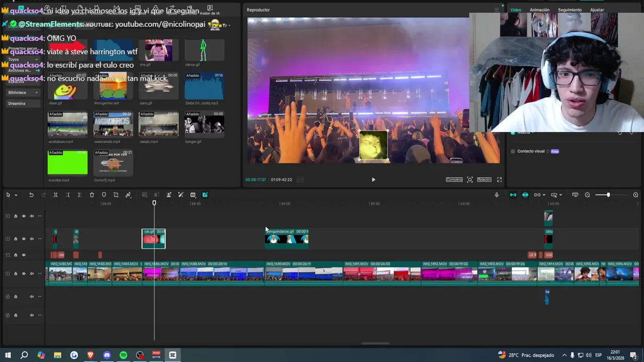The image size is (644, 362).
Task: Switch to the Seguimiento tab
Action: tap(570, 10)
